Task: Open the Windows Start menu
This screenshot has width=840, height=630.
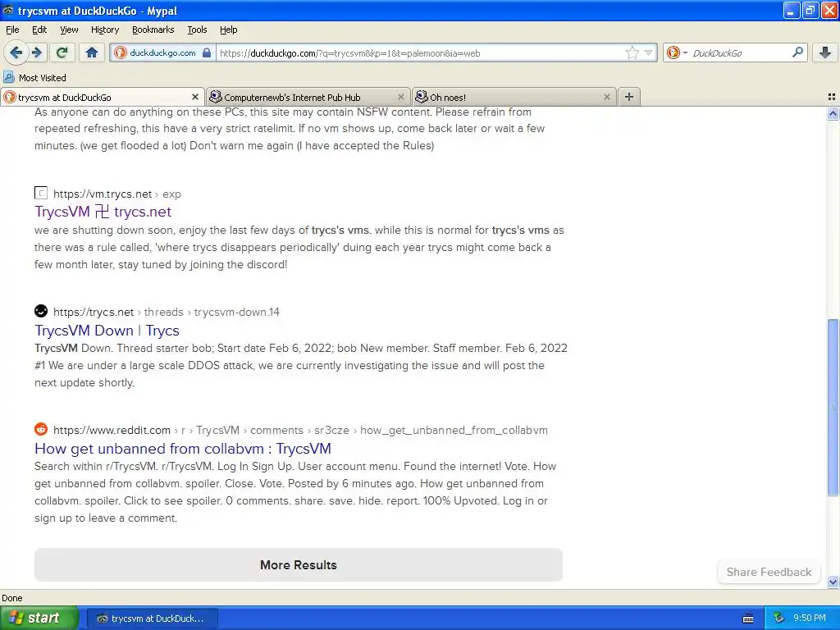Action: pos(39,618)
